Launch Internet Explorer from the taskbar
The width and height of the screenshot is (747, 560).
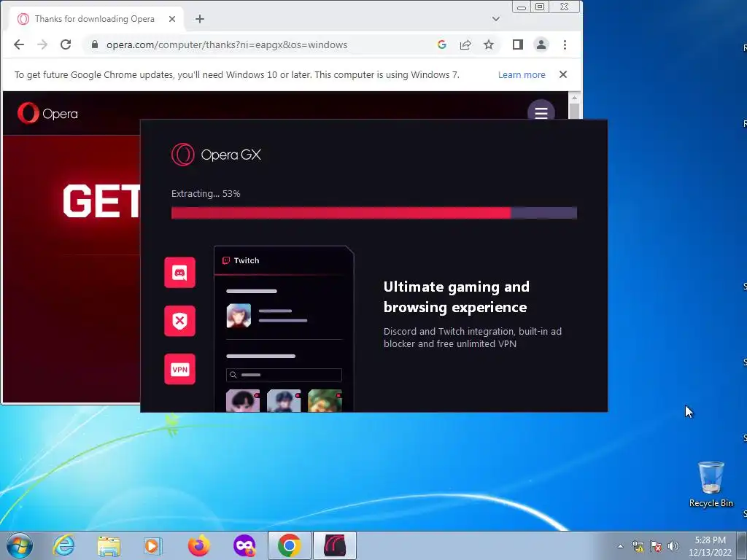63,545
